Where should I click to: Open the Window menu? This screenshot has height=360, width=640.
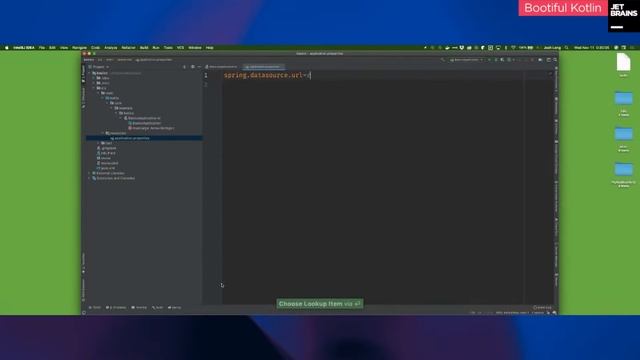(195, 48)
